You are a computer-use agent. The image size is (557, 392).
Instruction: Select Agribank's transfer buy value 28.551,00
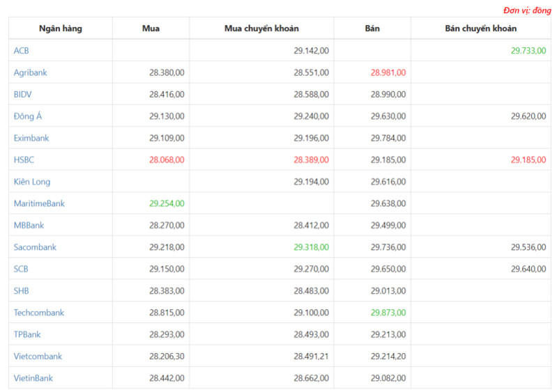[x=311, y=72]
